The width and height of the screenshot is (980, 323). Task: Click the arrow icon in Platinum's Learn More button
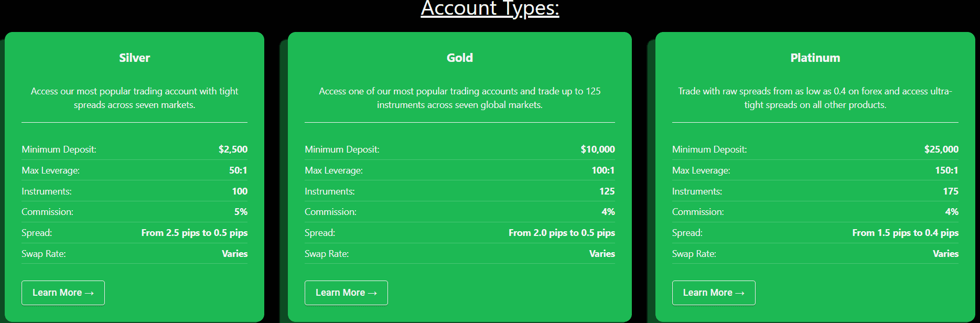(x=741, y=293)
